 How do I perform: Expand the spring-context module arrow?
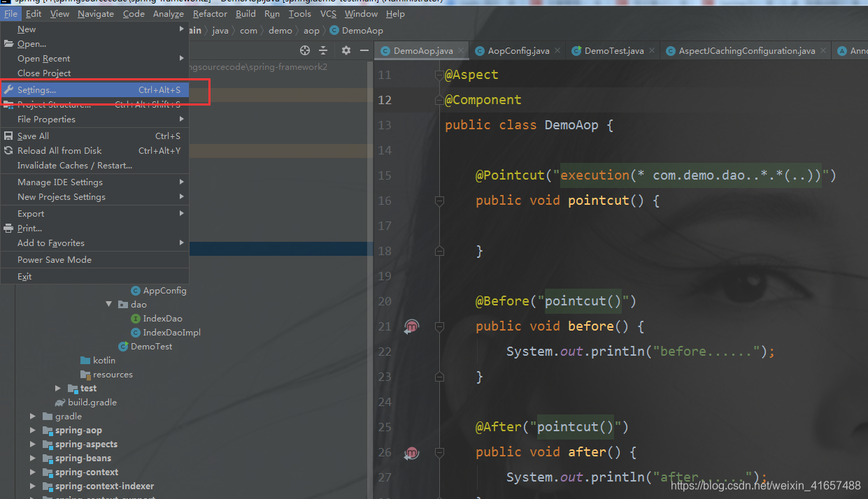point(33,472)
